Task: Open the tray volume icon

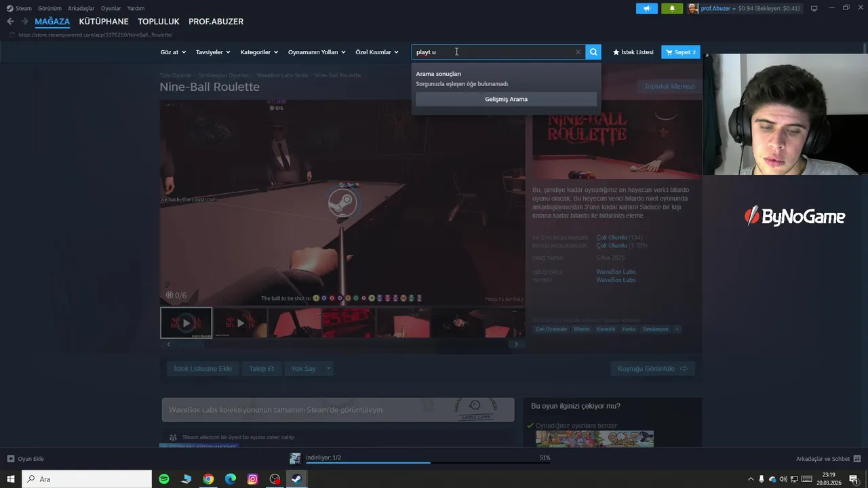Action: (x=783, y=479)
